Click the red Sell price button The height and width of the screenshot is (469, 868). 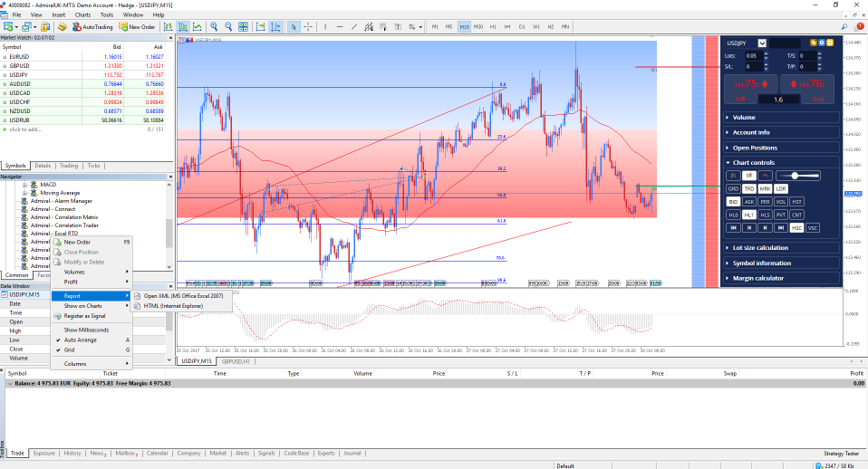[750, 89]
